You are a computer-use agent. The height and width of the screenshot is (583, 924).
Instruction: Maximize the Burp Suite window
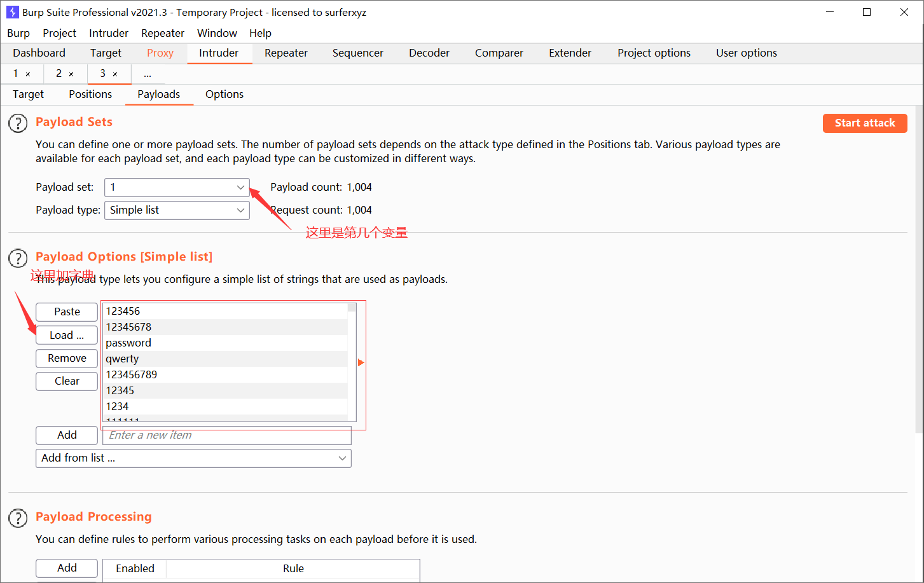[x=867, y=12]
